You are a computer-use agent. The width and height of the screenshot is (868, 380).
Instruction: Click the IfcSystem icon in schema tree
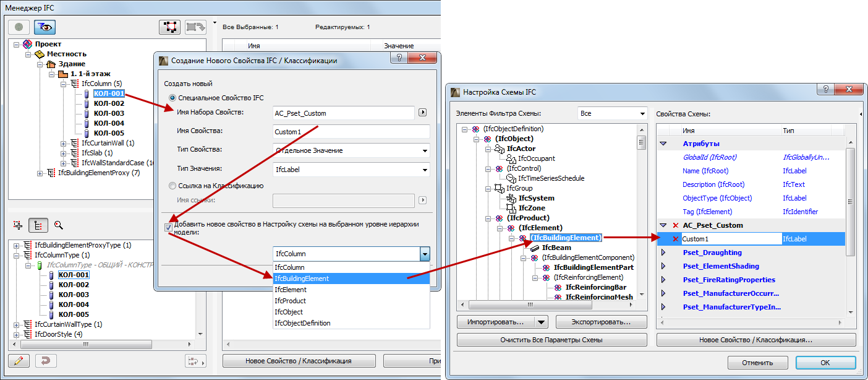(x=511, y=198)
